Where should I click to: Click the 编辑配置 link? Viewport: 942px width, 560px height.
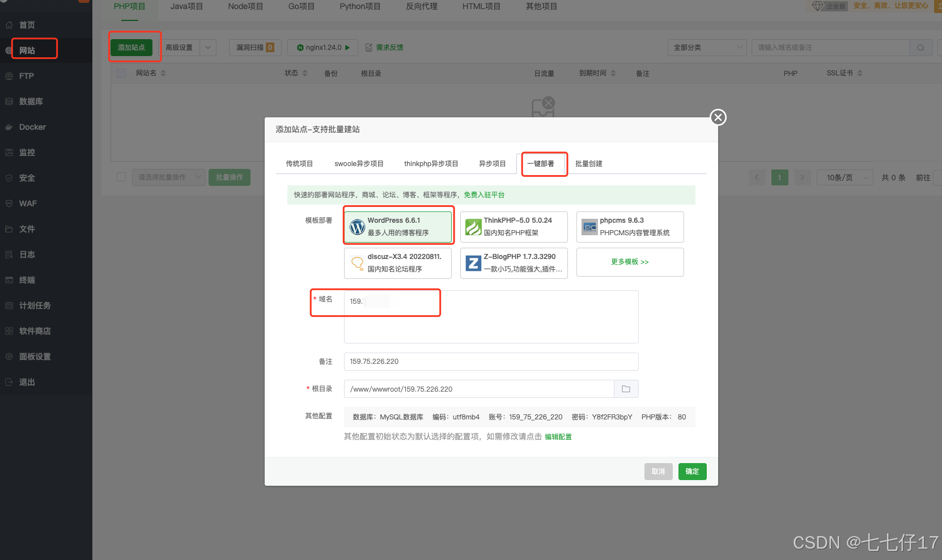pos(558,437)
